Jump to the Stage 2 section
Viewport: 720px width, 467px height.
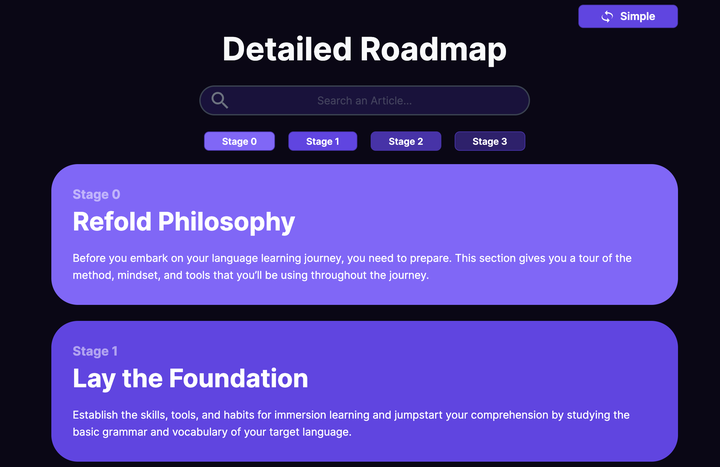point(406,141)
